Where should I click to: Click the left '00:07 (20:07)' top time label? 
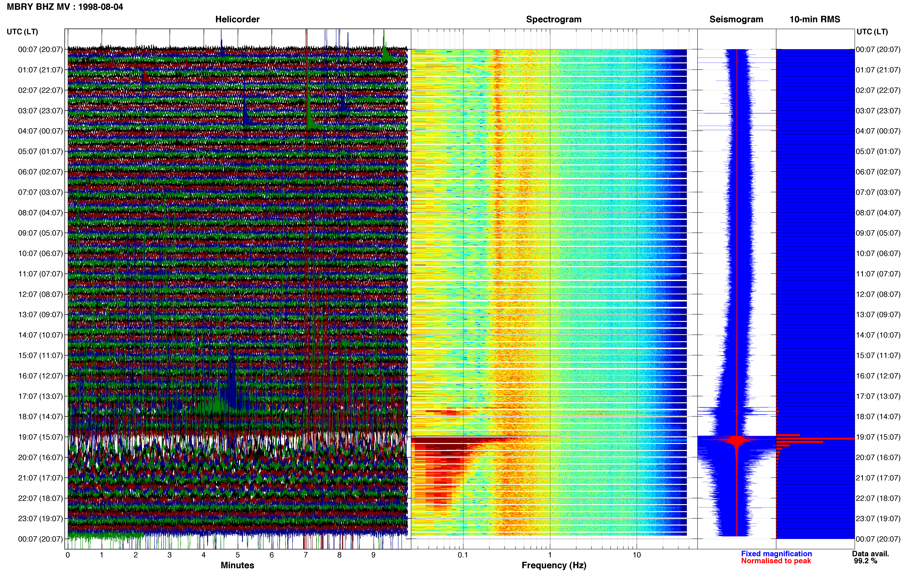click(x=40, y=49)
